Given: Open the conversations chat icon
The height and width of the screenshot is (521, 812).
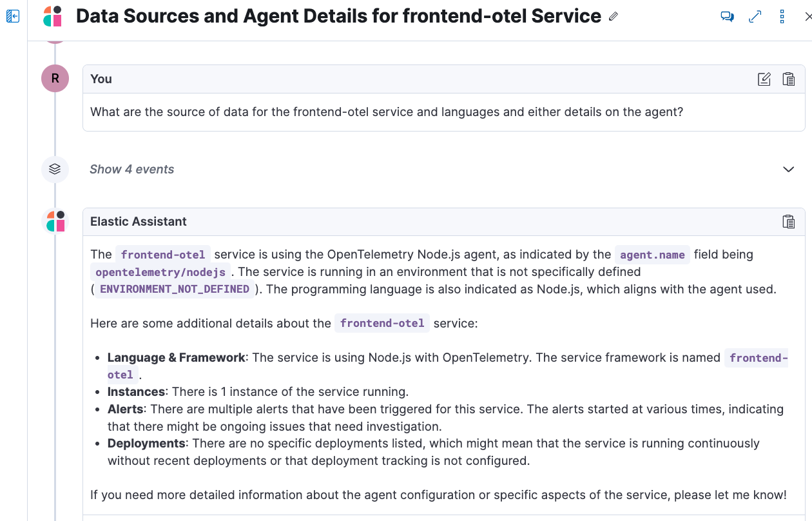Looking at the screenshot, I should (728, 17).
